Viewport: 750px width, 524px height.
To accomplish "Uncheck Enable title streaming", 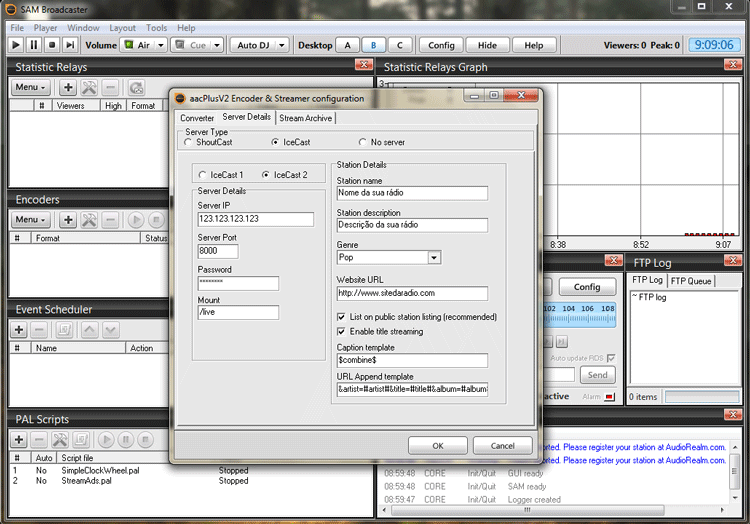I will click(342, 331).
